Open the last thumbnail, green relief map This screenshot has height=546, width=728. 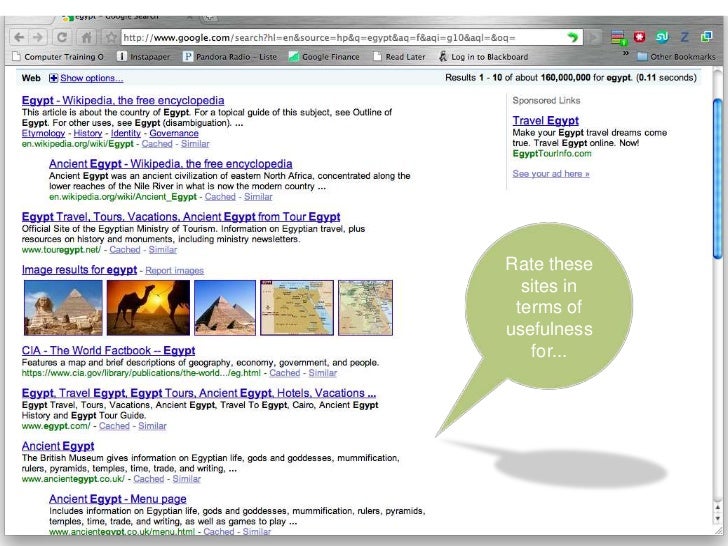click(365, 308)
